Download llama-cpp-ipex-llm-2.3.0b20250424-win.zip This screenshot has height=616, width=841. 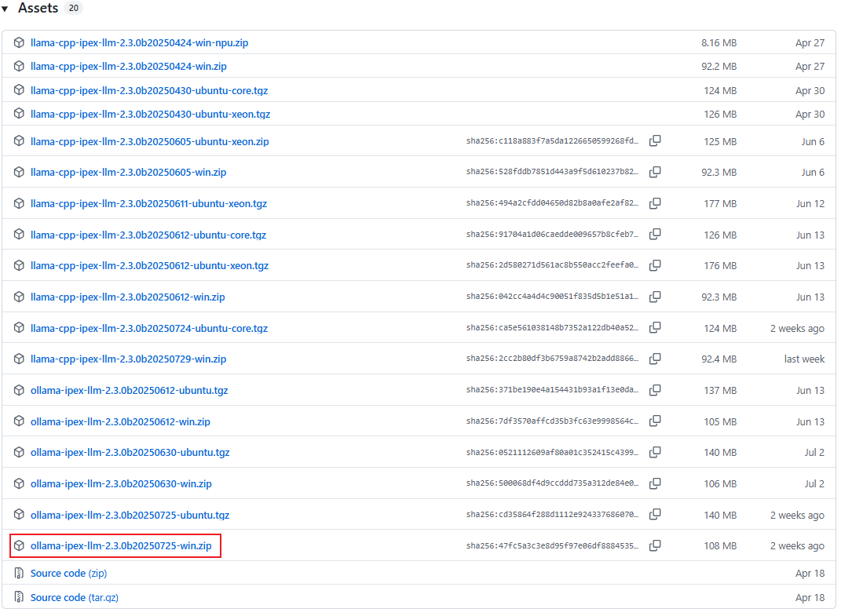click(x=129, y=67)
